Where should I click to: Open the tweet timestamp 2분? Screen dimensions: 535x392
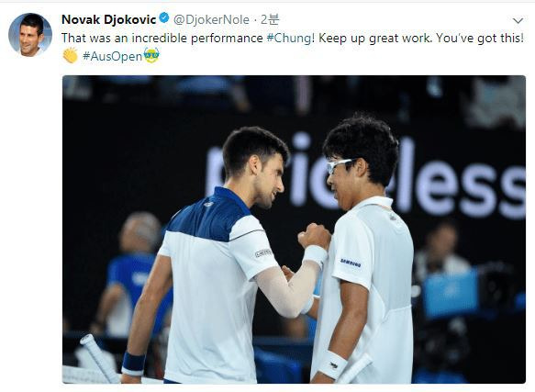tap(270, 20)
